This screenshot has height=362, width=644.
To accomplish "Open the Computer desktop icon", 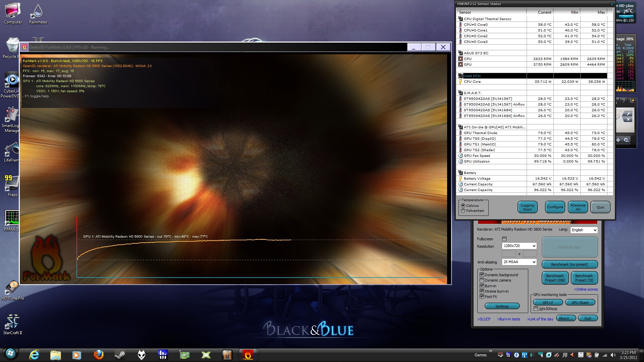I will click(x=13, y=13).
